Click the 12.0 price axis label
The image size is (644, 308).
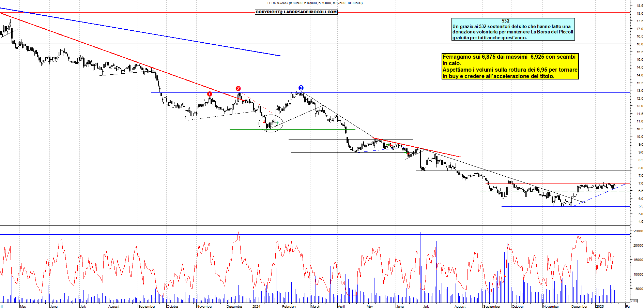pyautogui.click(x=640, y=106)
